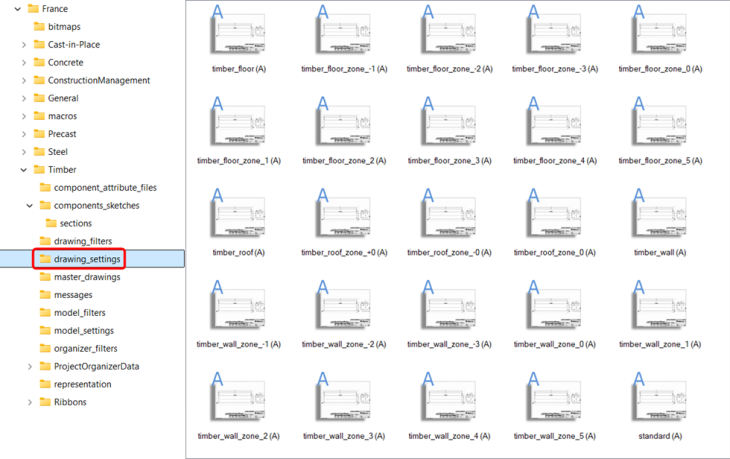730x459 pixels.
Task: Select the ConstructionManagement folder label
Action: click(99, 81)
